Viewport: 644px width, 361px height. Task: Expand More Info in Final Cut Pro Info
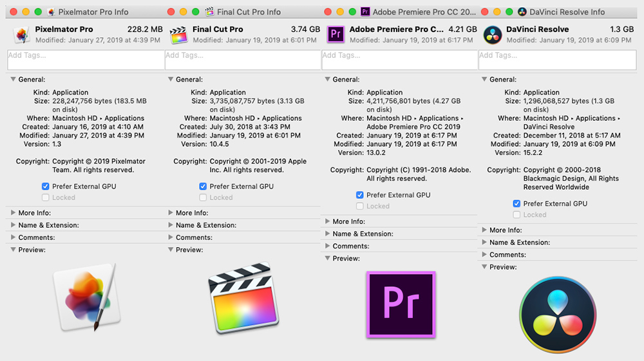click(171, 212)
